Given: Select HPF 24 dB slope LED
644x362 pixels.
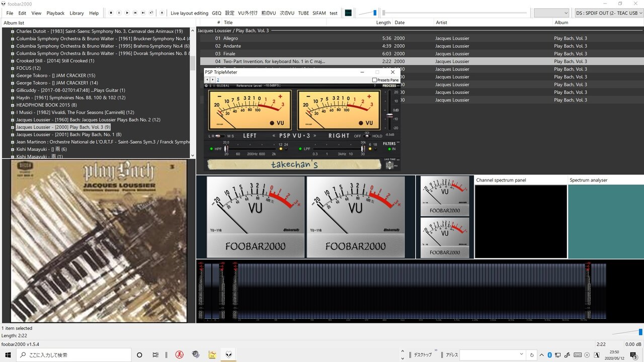Looking at the screenshot, I should 286,149.
